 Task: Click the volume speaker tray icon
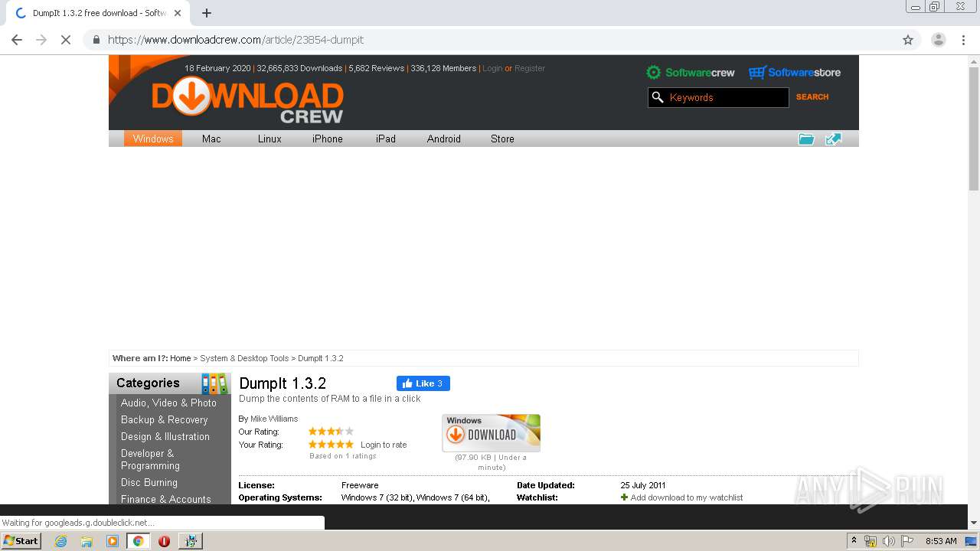point(889,541)
